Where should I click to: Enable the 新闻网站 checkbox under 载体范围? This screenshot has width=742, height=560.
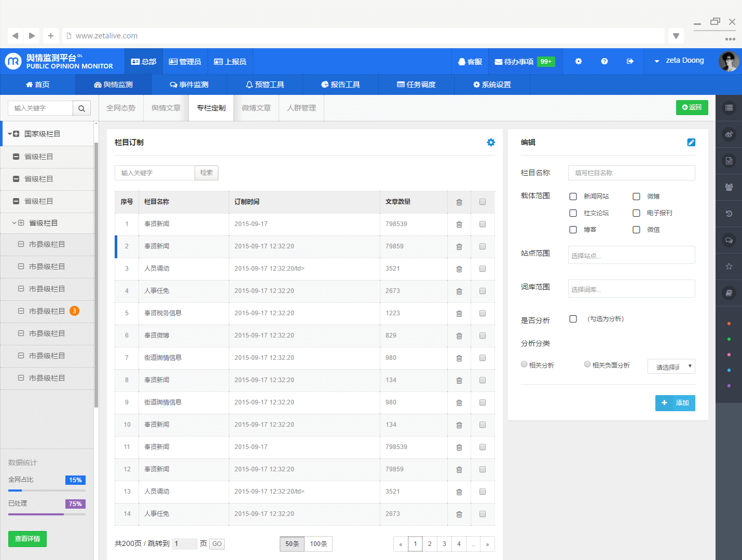pyautogui.click(x=573, y=197)
